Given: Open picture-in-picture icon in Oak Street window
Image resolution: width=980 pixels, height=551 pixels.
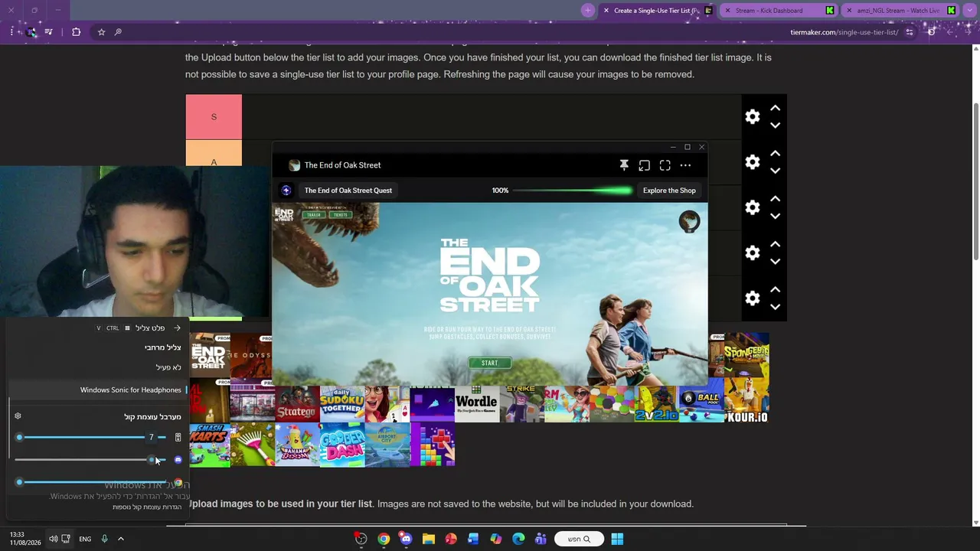Looking at the screenshot, I should click(644, 165).
